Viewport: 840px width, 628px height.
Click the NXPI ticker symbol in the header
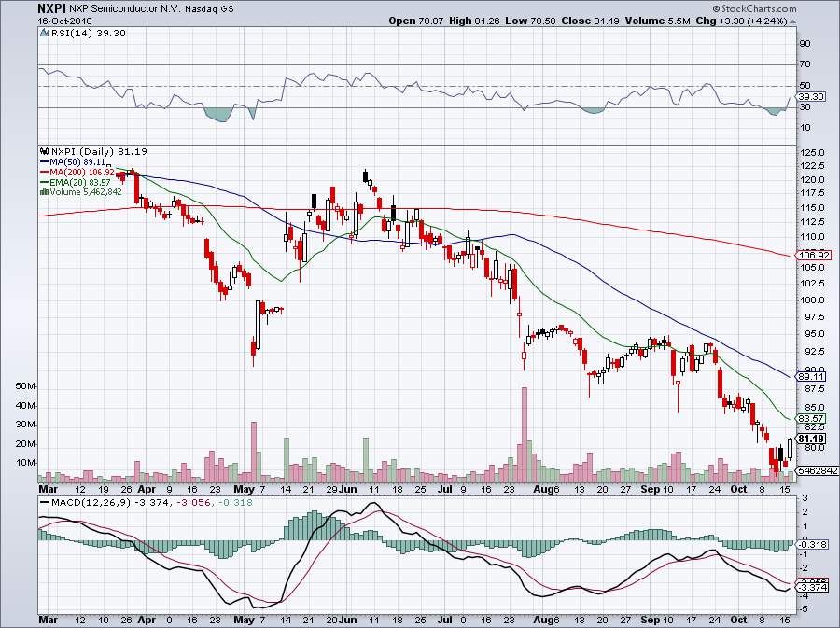52,8
